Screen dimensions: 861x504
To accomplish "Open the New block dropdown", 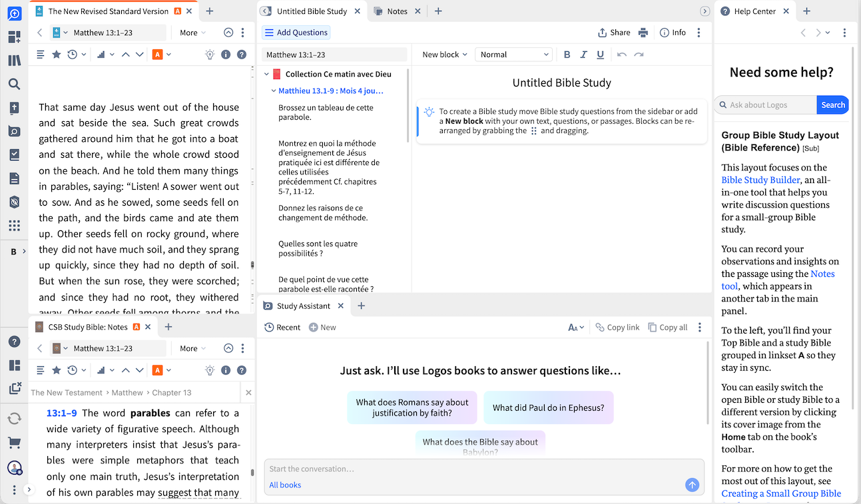I will (445, 55).
